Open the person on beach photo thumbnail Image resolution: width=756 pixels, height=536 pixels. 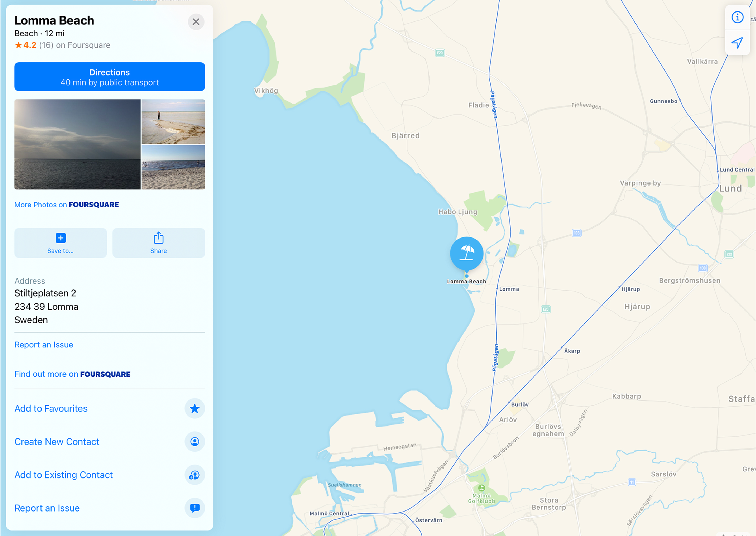coord(173,121)
